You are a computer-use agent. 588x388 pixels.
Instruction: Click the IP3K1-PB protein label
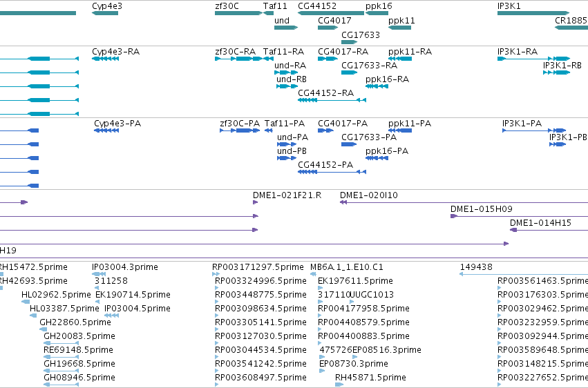point(568,137)
